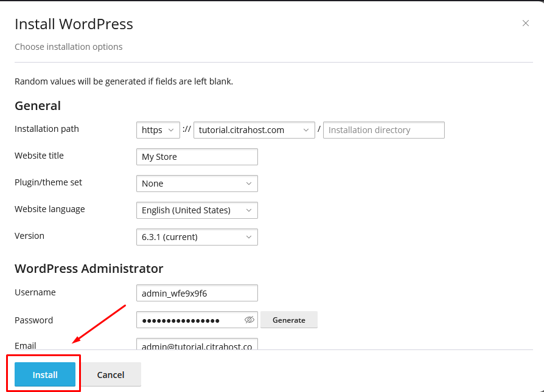This screenshot has height=392, width=544.
Task: Open the Website language dropdown
Action: point(197,210)
